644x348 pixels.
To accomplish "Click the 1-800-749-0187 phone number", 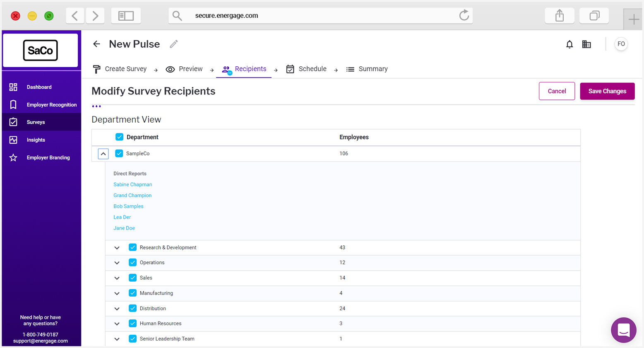I will pyautogui.click(x=40, y=334).
